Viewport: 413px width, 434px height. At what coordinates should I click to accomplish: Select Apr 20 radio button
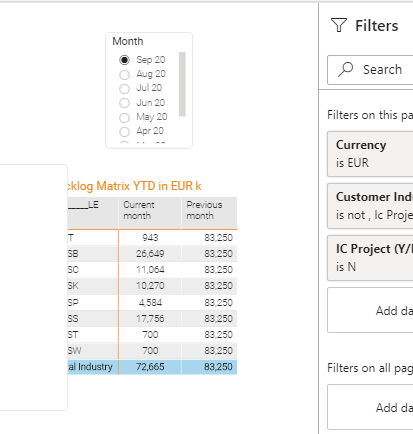pyautogui.click(x=124, y=132)
